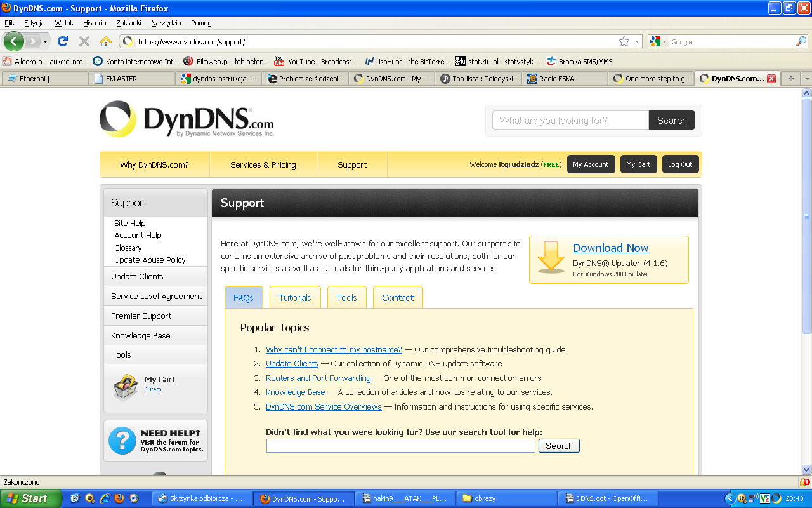Click Search button under Popular Topics
Image resolution: width=812 pixels, height=508 pixels.
[559, 446]
